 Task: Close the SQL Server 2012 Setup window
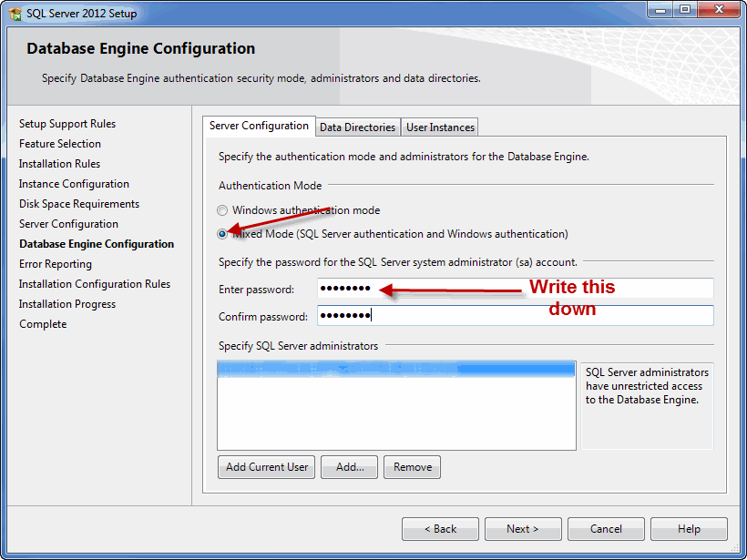(x=717, y=10)
